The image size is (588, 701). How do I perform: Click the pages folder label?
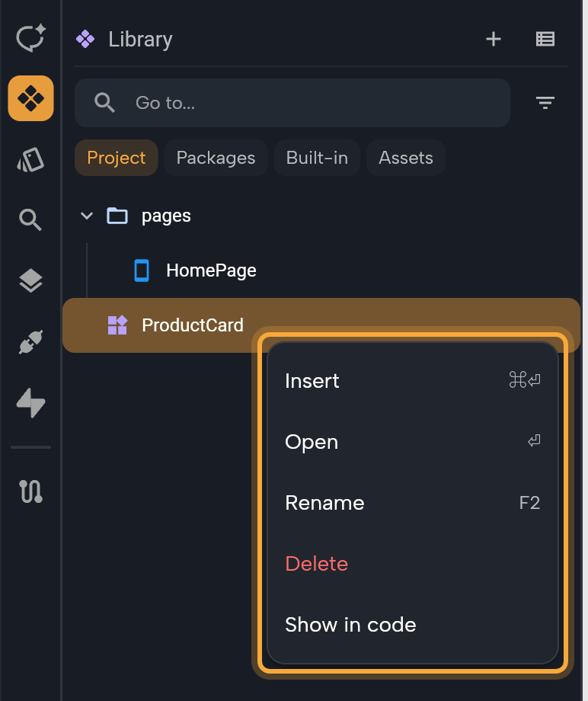[x=166, y=216]
